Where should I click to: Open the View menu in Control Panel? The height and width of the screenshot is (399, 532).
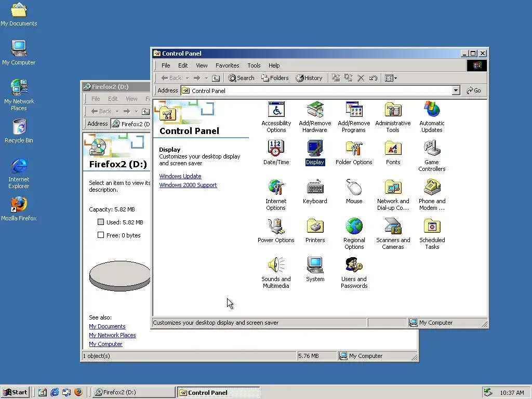202,65
